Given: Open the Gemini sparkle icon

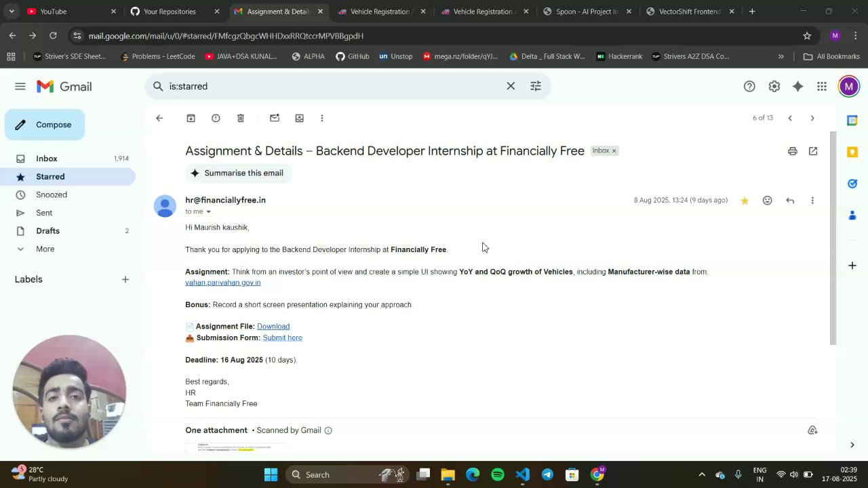Looking at the screenshot, I should tap(798, 86).
